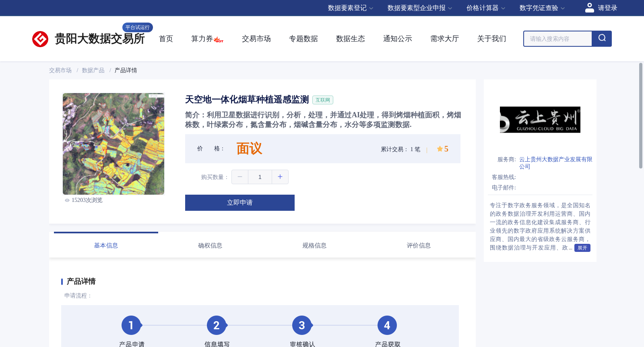This screenshot has height=347, width=644.
Task: Click the purchase quantity input showing 1
Action: tap(260, 177)
